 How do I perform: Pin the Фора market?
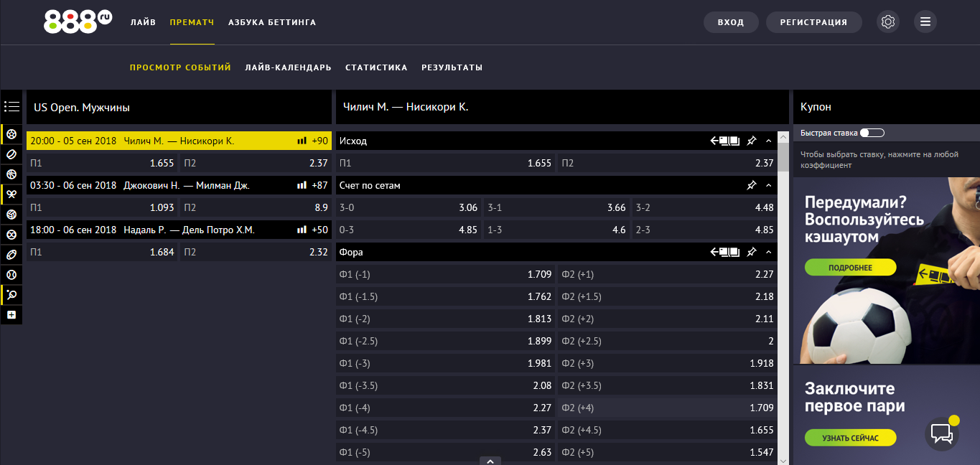752,252
